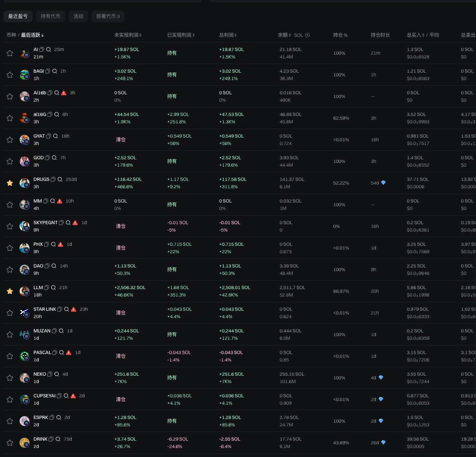Select the 活动 tab
476x457 pixels.
point(78,16)
